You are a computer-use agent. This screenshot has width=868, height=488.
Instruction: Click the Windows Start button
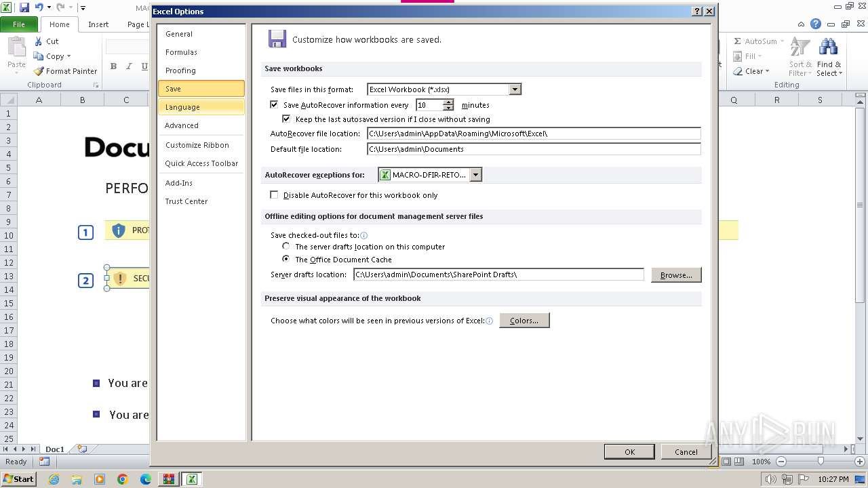tap(19, 479)
